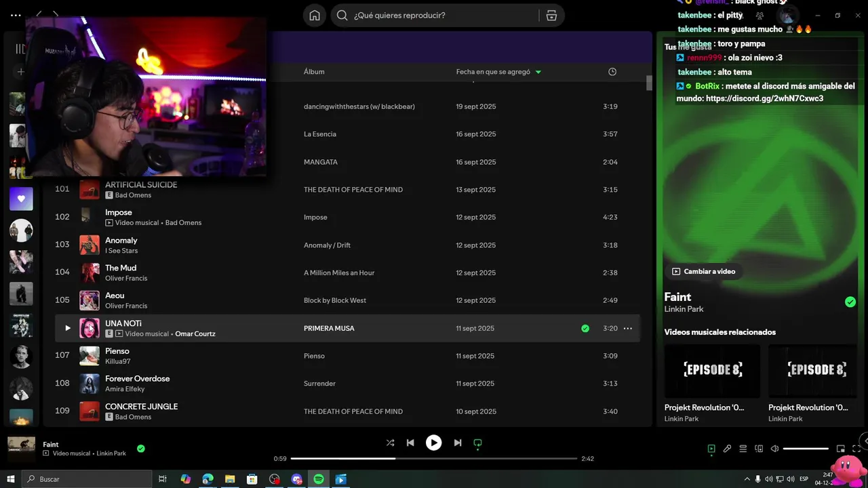Open Liked Songs heart playlist in sidebar

[x=21, y=199]
